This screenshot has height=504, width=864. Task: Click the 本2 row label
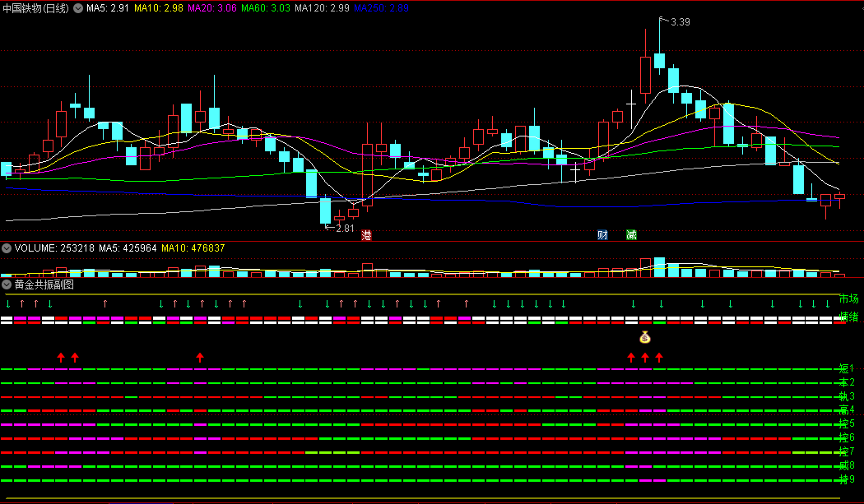[x=847, y=382]
